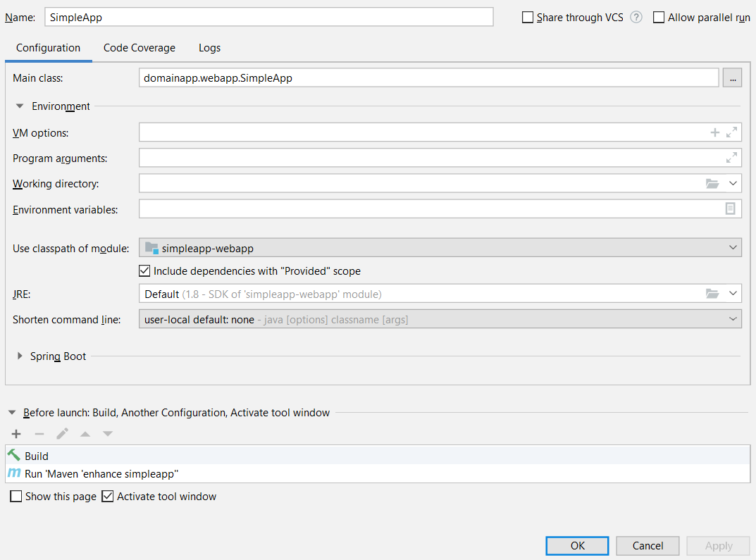
Task: Enable Share through VCS checkbox
Action: [x=528, y=18]
